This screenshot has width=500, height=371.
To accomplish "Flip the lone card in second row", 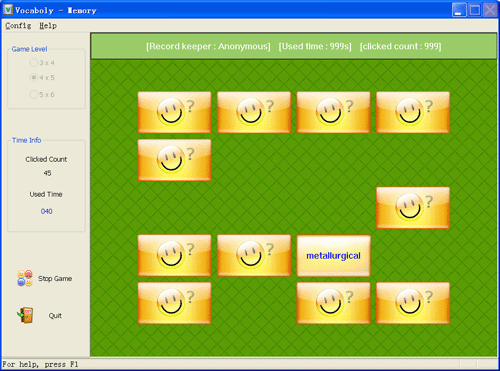I will pos(174,160).
